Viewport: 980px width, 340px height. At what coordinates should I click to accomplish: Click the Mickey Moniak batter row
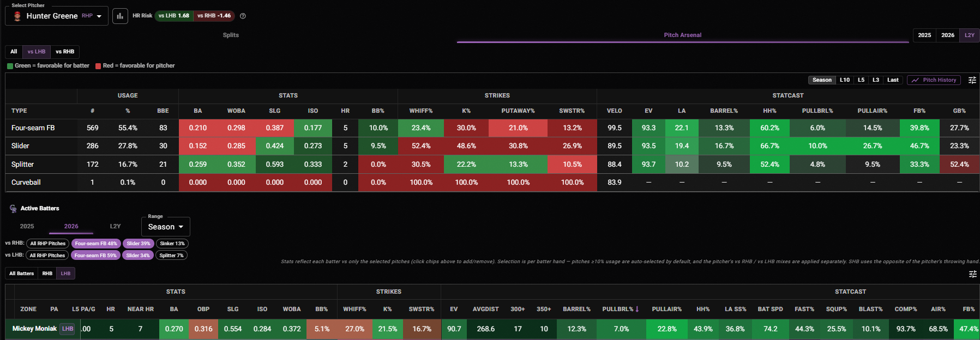[x=492, y=329]
